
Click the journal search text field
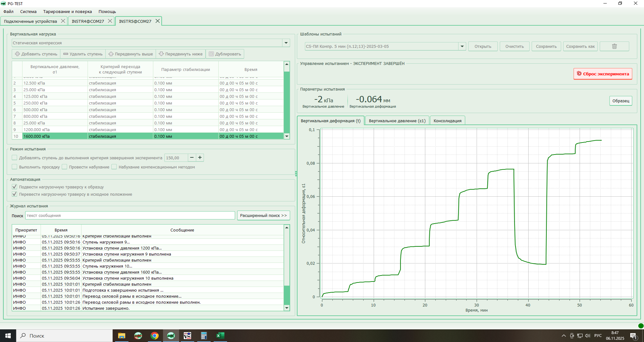130,215
